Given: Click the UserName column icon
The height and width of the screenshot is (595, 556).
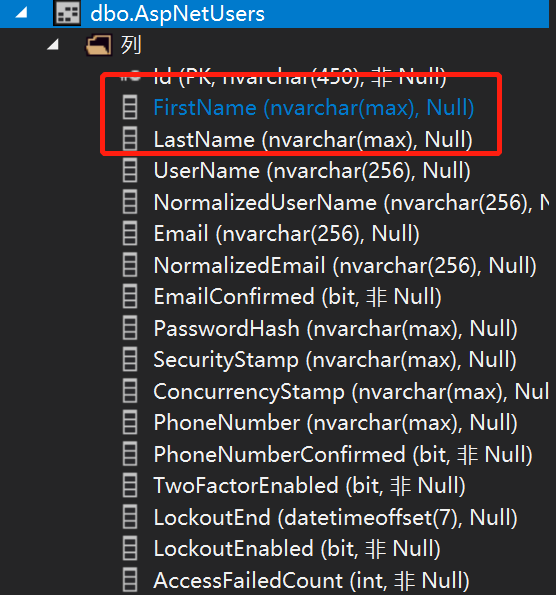Looking at the screenshot, I should (130, 171).
